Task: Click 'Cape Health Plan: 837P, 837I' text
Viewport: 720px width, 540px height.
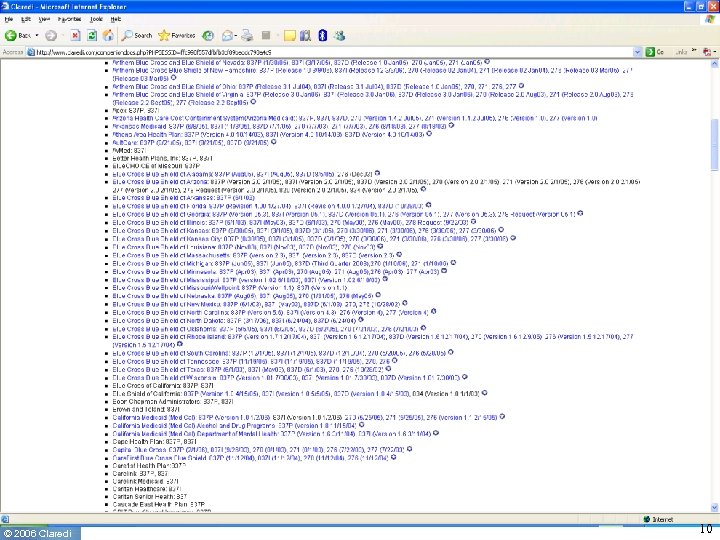Action: coord(155,442)
